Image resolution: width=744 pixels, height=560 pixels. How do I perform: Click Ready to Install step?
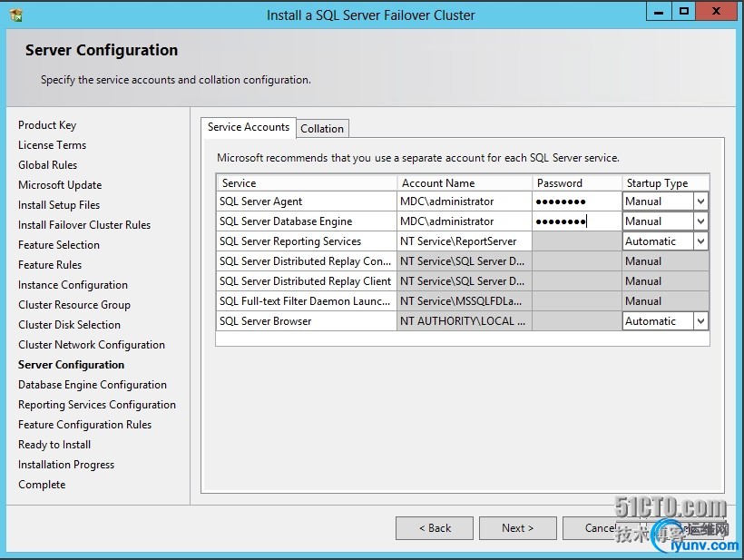click(54, 445)
